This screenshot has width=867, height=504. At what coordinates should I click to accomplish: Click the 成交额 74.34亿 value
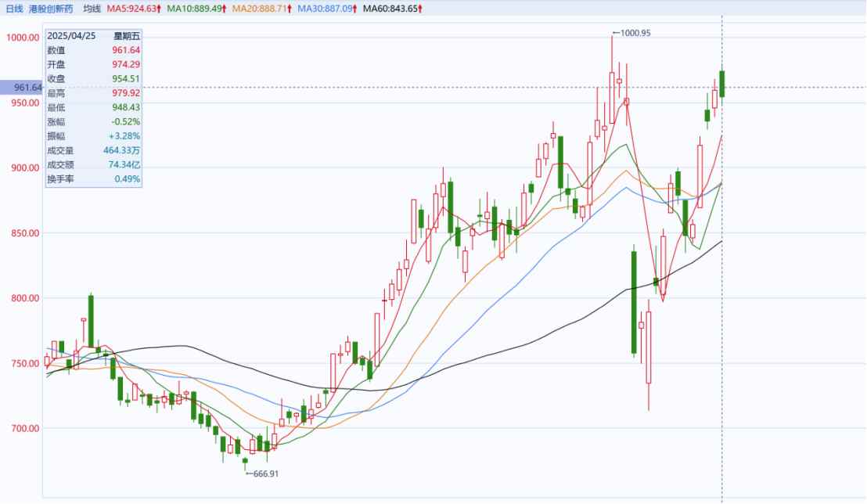[124, 165]
